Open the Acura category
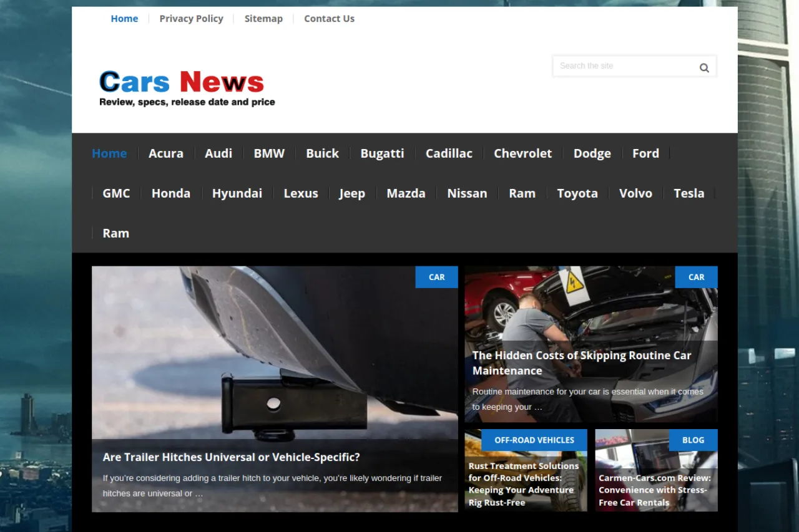 166,153
